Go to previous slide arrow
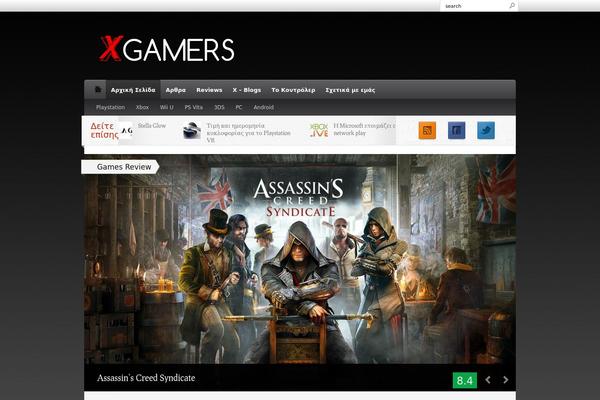This screenshot has width=600, height=400. coord(488,380)
